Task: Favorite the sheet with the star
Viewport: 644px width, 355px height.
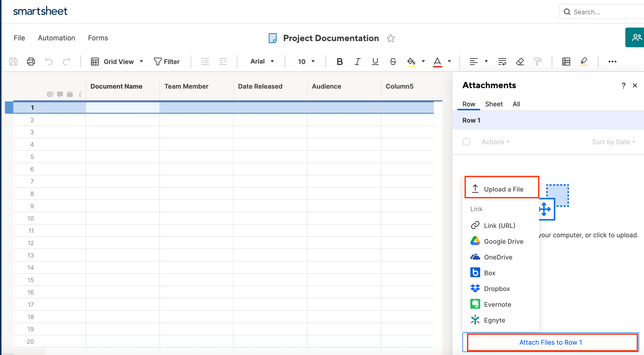Action: (x=390, y=38)
